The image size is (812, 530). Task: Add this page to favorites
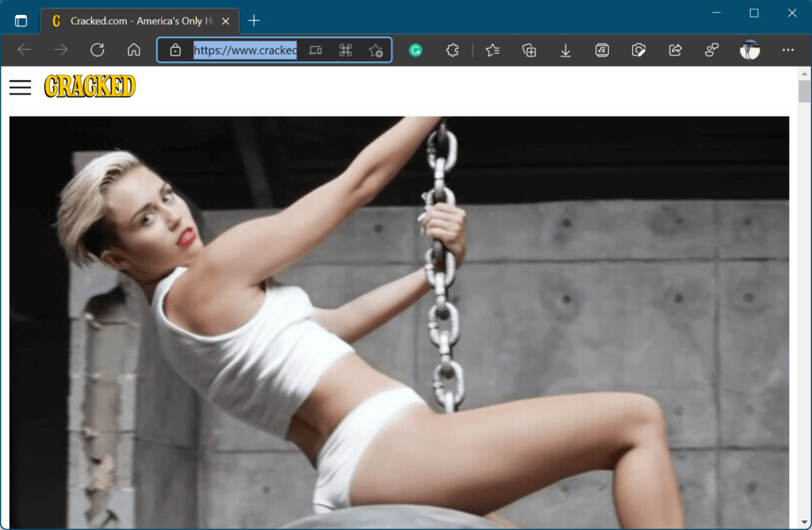[x=376, y=50]
